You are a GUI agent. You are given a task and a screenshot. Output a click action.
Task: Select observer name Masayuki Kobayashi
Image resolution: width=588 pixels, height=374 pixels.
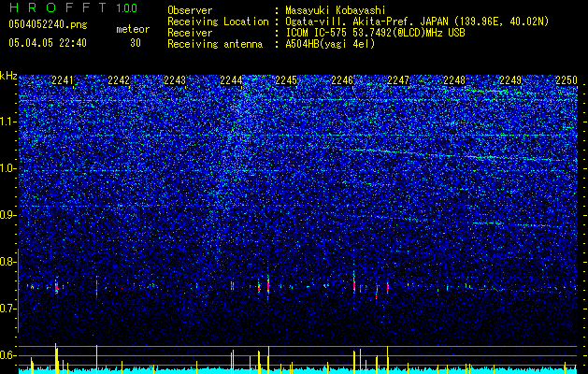(336, 10)
